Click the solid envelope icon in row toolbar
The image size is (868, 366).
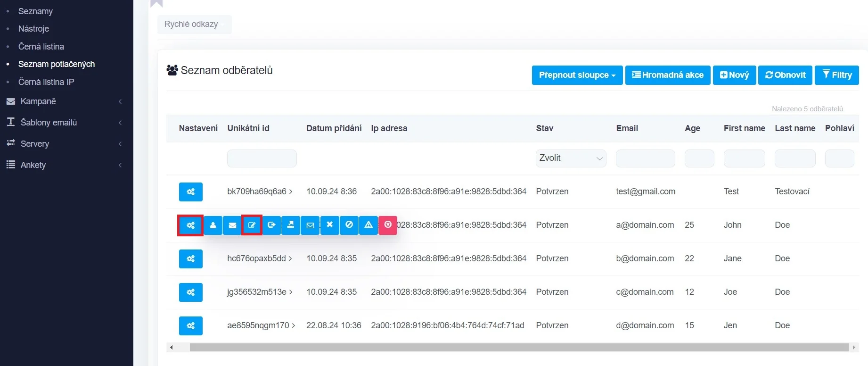(232, 225)
